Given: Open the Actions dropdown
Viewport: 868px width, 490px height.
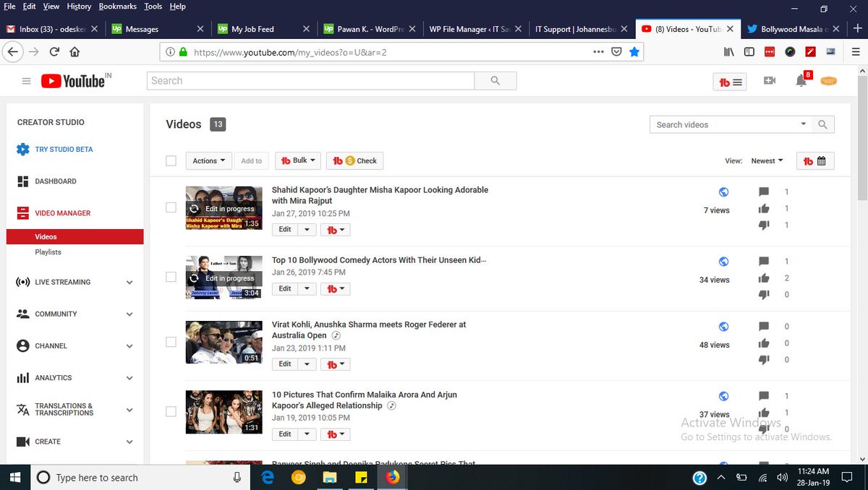Looking at the screenshot, I should (209, 160).
